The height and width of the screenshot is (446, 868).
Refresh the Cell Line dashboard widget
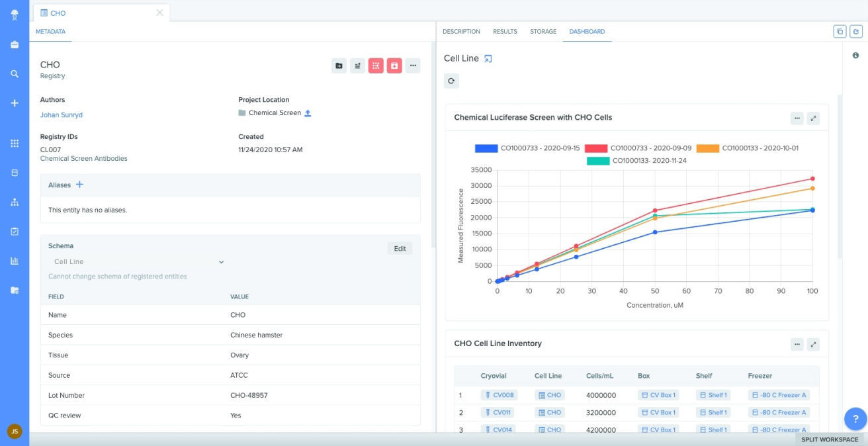[x=453, y=82]
